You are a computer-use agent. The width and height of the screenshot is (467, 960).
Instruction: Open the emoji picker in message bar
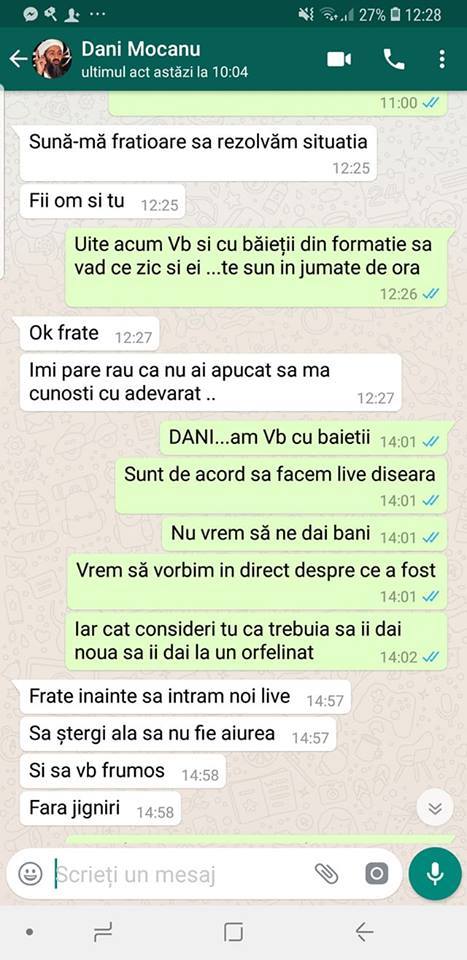coord(30,874)
